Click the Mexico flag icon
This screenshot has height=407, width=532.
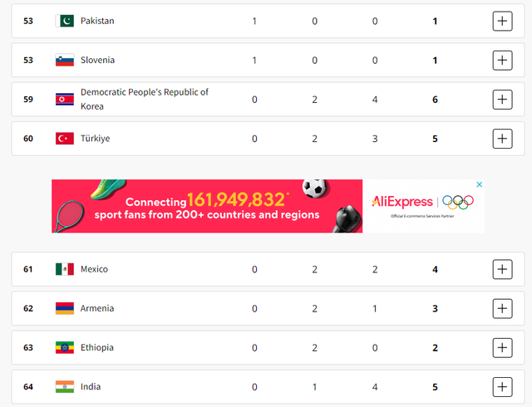pyautogui.click(x=65, y=269)
